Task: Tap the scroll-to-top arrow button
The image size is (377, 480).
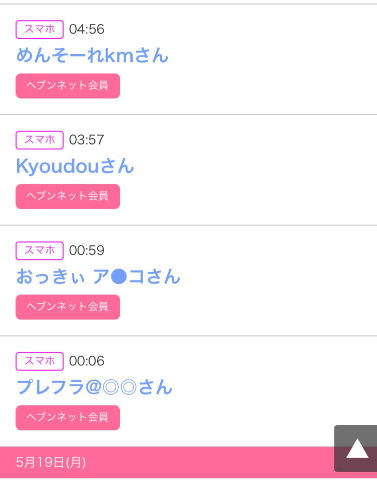Action: [356, 448]
